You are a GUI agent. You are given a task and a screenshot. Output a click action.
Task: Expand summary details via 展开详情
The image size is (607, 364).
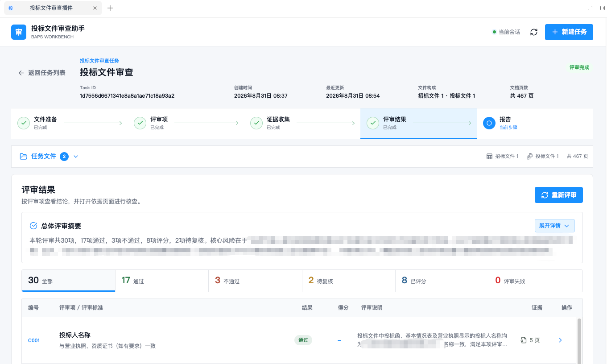[555, 226]
